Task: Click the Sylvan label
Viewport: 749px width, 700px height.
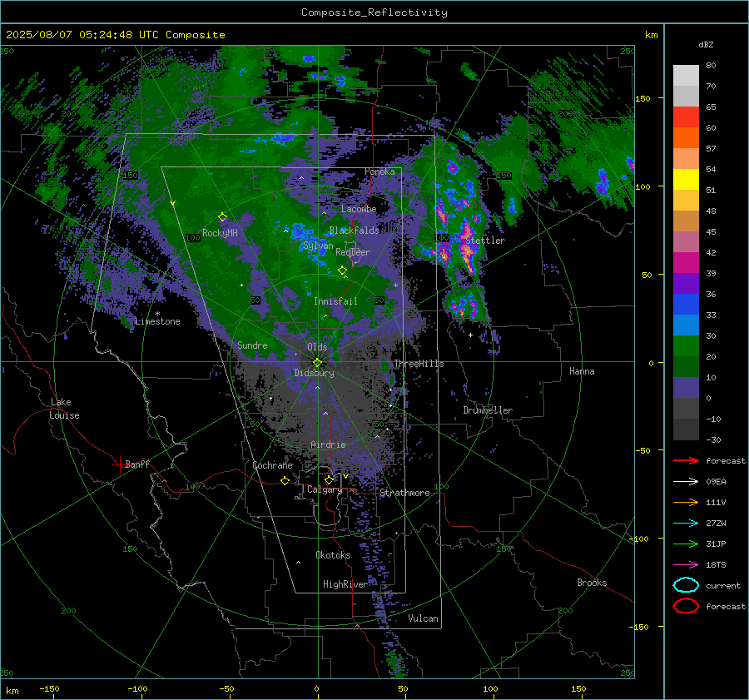Action: [x=318, y=246]
